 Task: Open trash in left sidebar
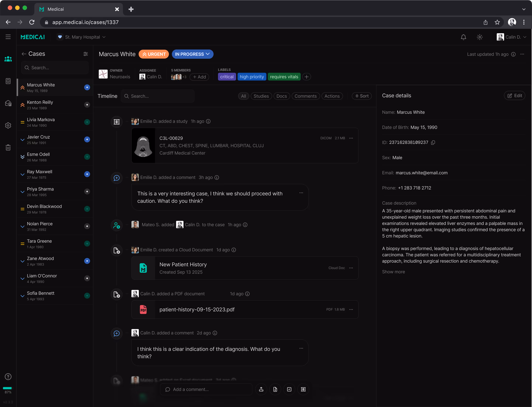tap(8, 148)
